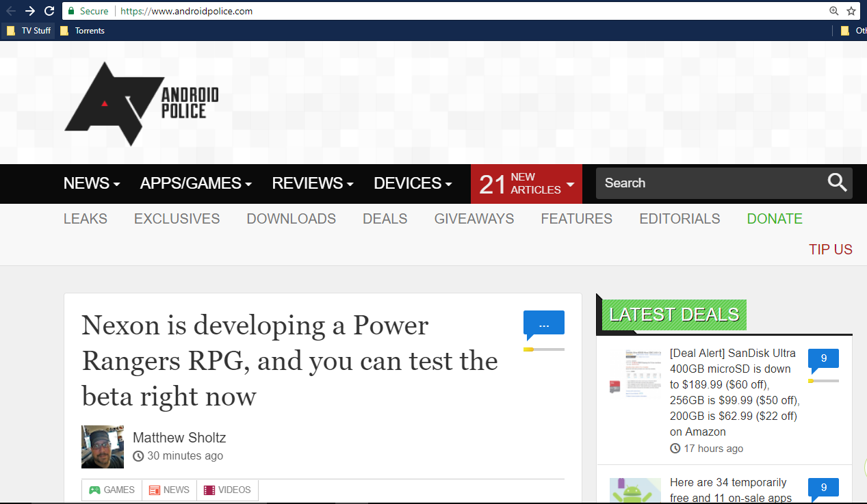867x504 pixels.
Task: Open the SanDisk Ultra 400GB microSD deal link
Action: [735, 393]
